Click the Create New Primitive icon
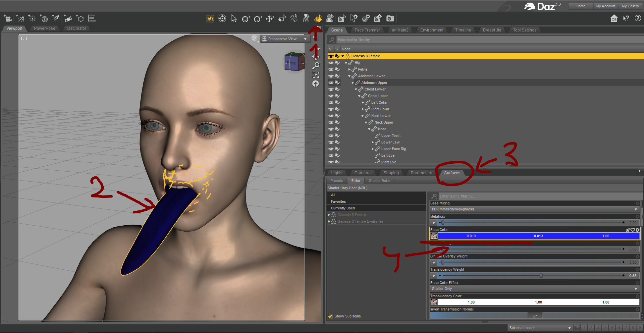 click(68, 19)
